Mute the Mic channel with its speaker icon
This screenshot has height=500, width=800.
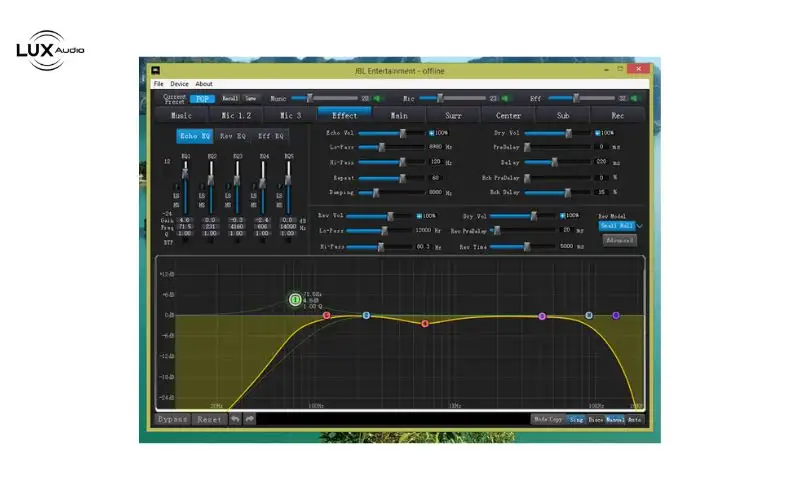(x=504, y=98)
